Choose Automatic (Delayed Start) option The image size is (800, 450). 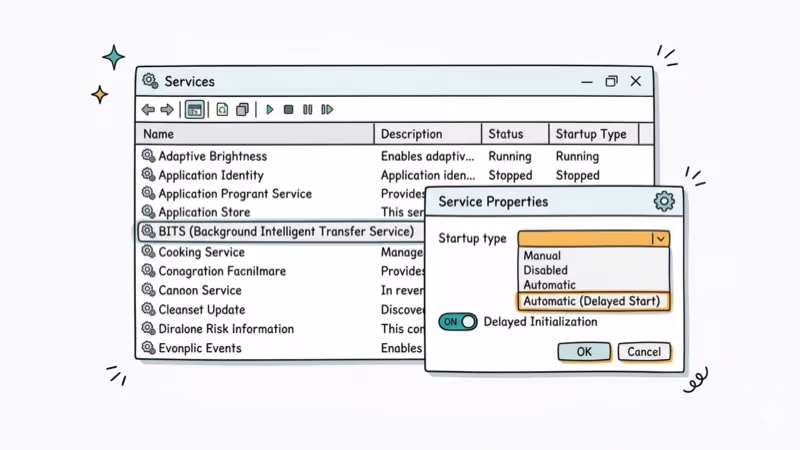pos(593,301)
